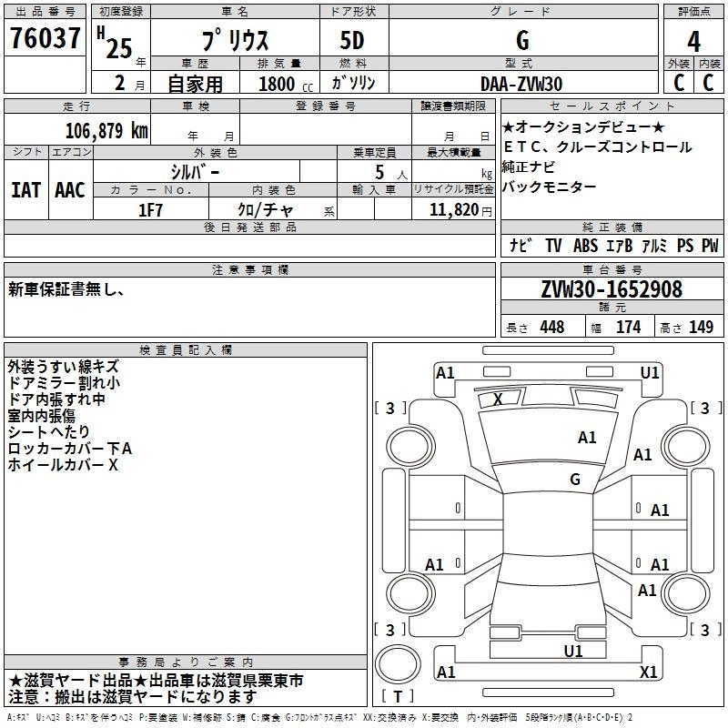Click U1 mark at front right corner
The image size is (728, 728).
(x=649, y=373)
